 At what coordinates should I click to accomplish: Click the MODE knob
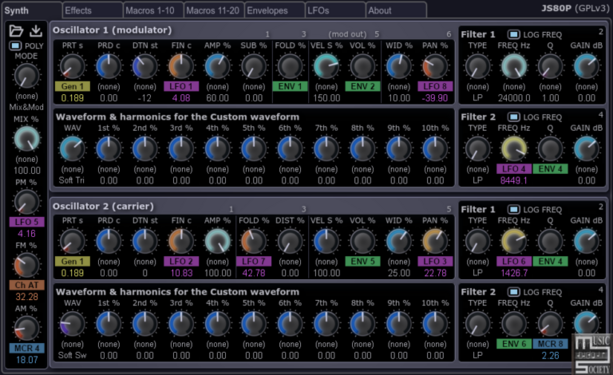(x=27, y=76)
